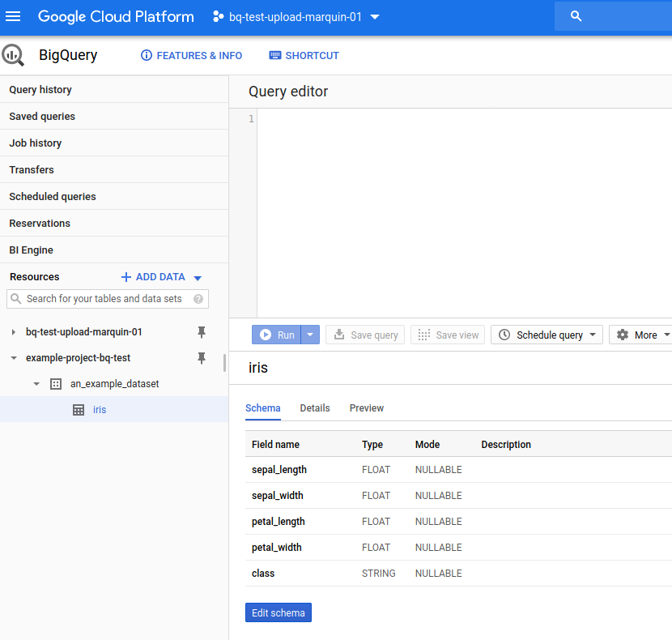Click the iris table icon
Screen dimensions: 672x640
click(79, 410)
